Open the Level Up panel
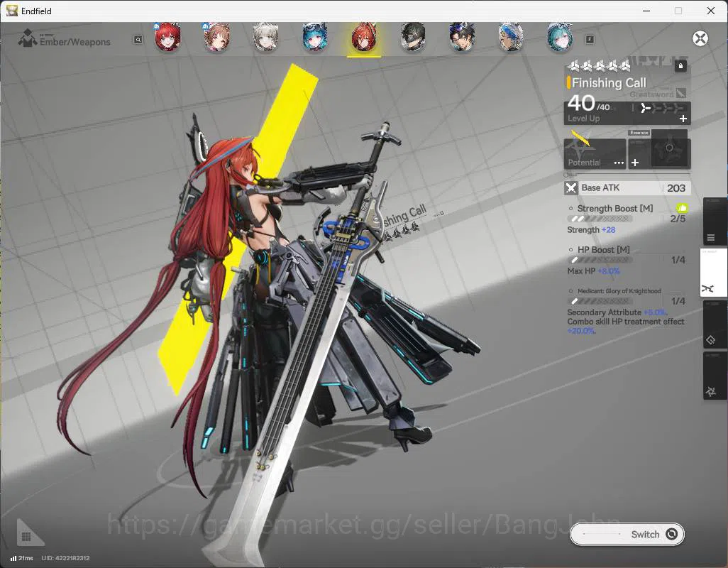The height and width of the screenshot is (568, 728). coord(627,113)
